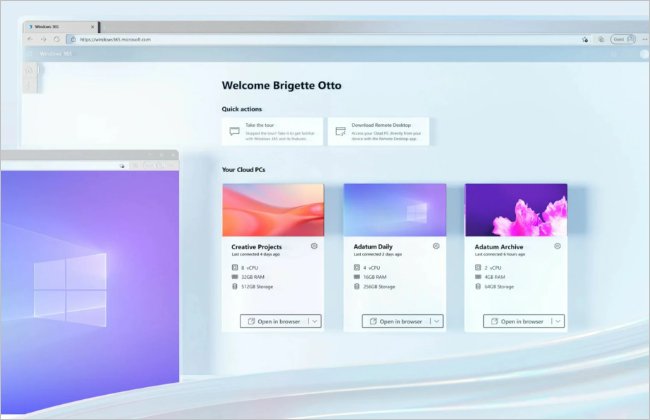Click the '256GB Storage' text
650x420 pixels.
[379, 286]
